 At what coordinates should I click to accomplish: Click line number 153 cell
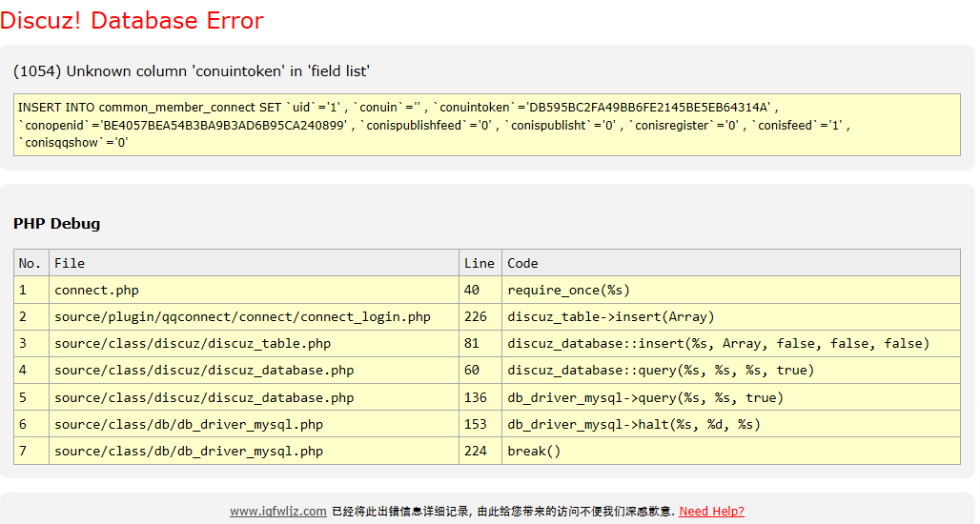pos(480,424)
